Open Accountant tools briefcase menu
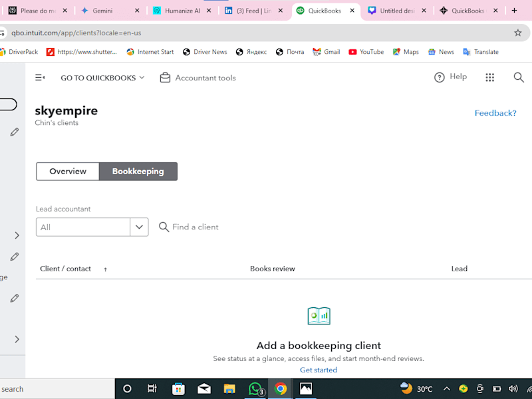The height and width of the screenshot is (399, 532). pos(198,78)
